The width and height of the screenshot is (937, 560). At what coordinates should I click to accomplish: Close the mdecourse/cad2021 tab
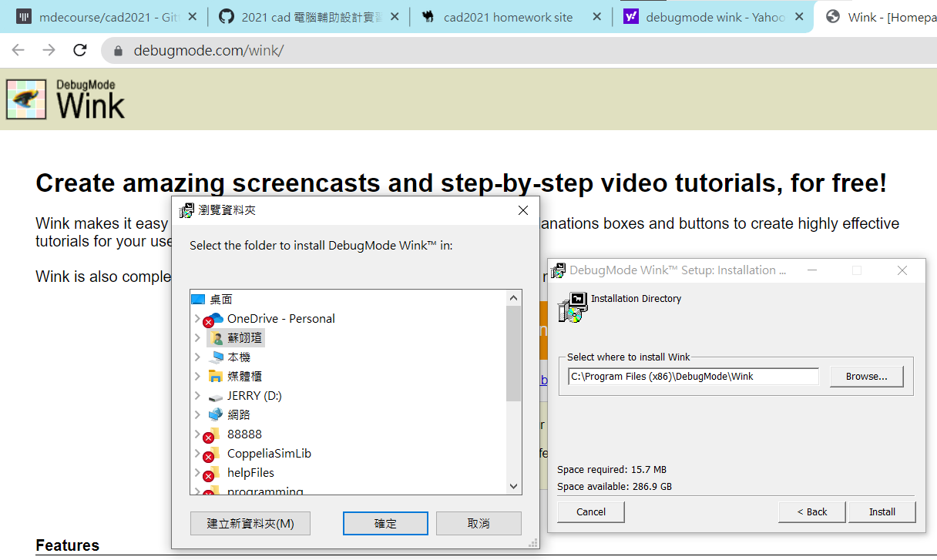[192, 16]
